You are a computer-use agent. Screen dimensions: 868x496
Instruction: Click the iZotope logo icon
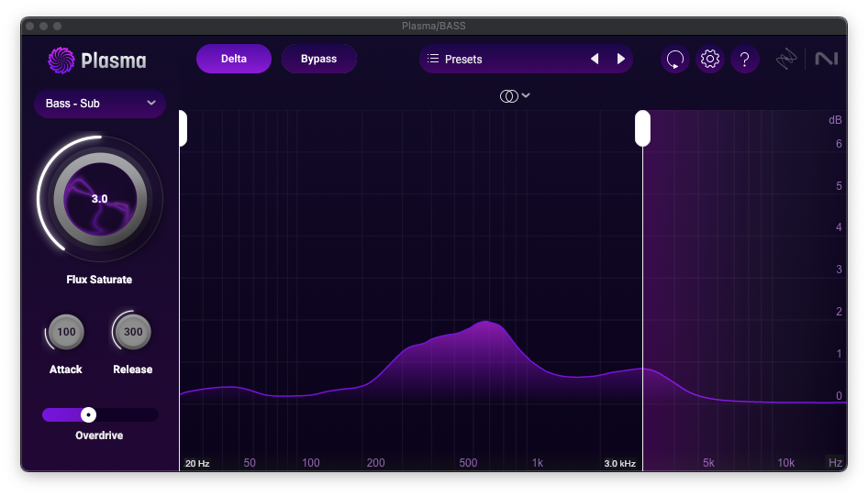click(786, 60)
